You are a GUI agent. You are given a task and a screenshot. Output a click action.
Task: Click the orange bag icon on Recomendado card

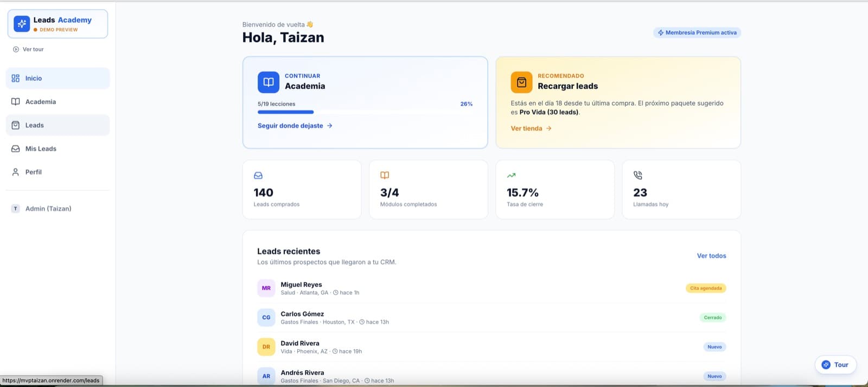tap(521, 82)
